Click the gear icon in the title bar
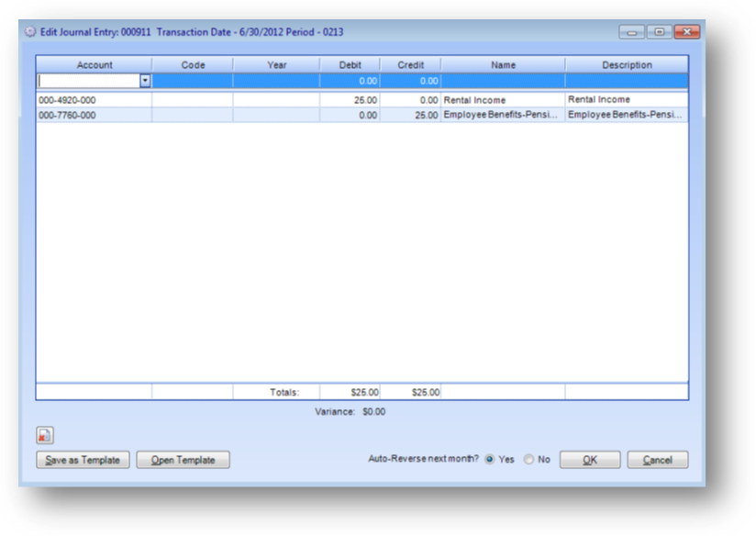756x536 pixels. [x=30, y=32]
